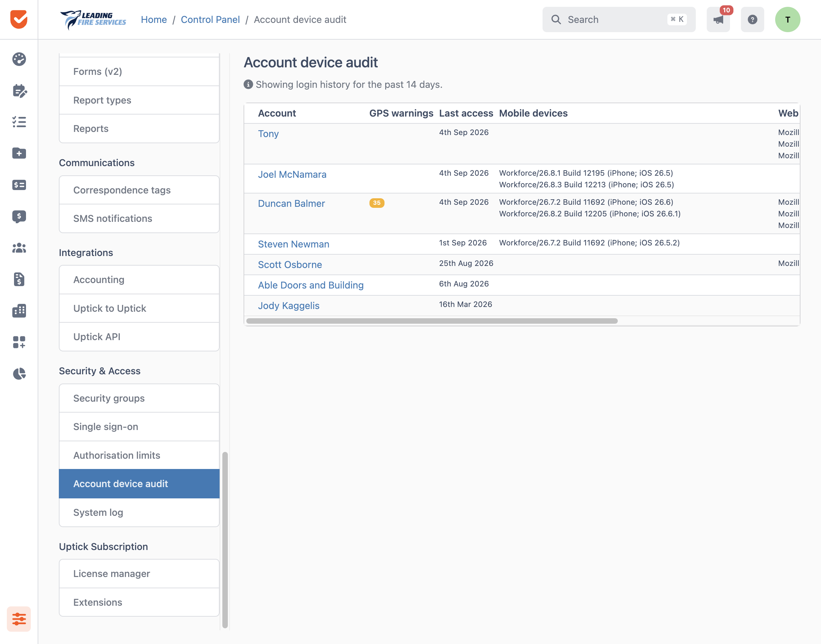Open Report types settings
Image resolution: width=821 pixels, height=644 pixels.
pos(139,100)
